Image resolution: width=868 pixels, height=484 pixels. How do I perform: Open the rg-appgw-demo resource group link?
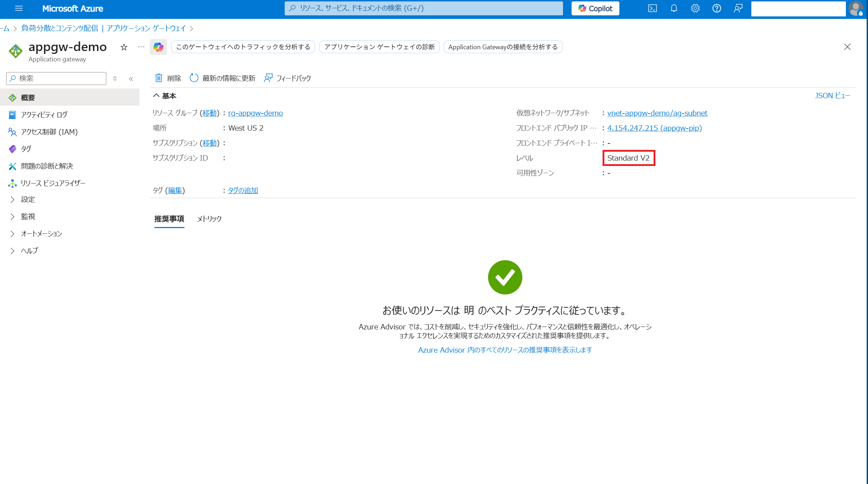click(255, 113)
